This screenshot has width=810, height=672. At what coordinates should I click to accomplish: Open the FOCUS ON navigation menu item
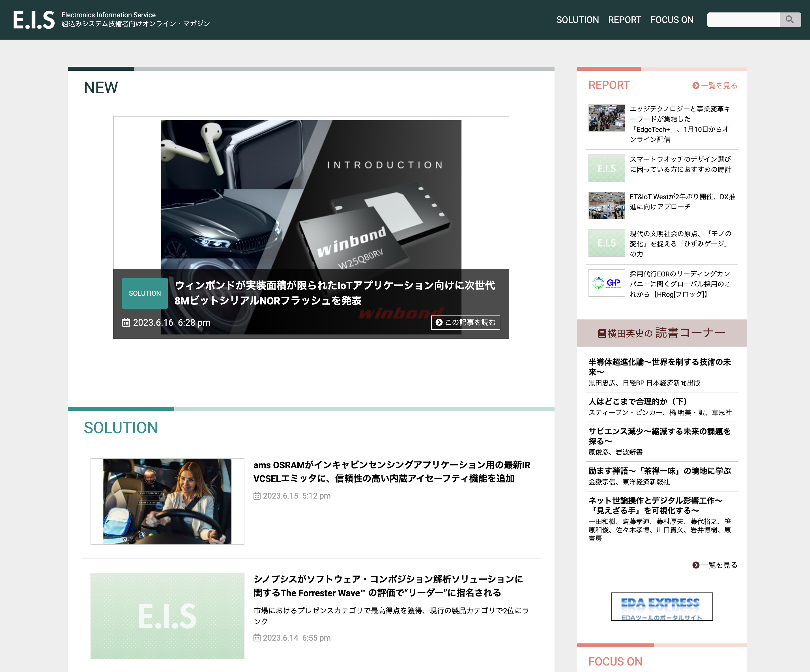click(x=672, y=20)
